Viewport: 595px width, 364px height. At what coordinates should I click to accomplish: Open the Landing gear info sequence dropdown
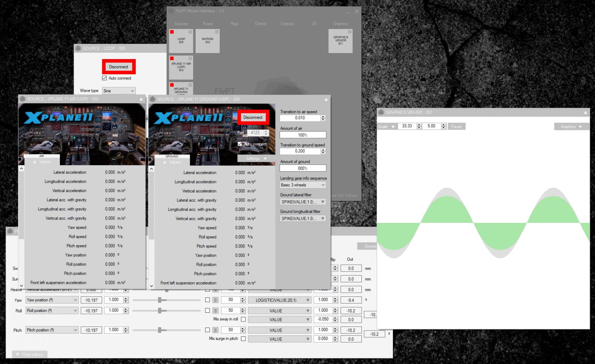tap(303, 185)
